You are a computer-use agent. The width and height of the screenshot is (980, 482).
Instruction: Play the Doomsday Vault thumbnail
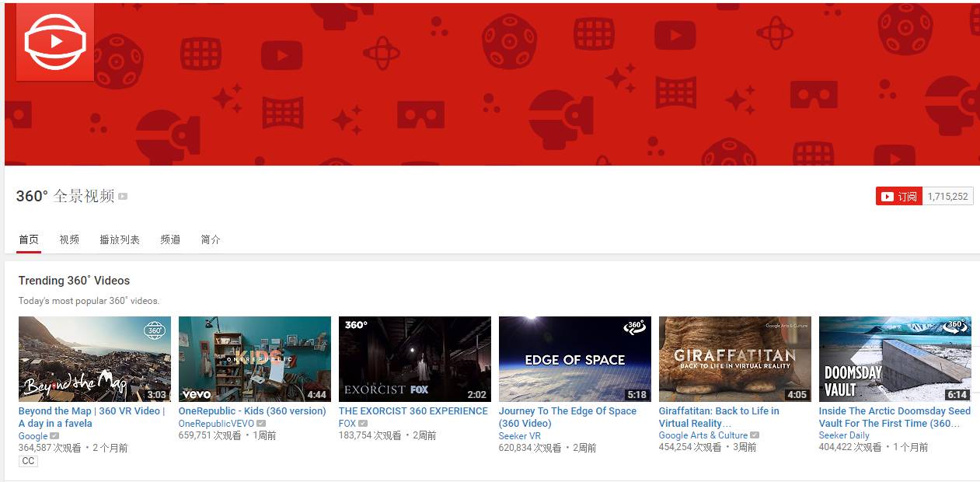point(895,359)
